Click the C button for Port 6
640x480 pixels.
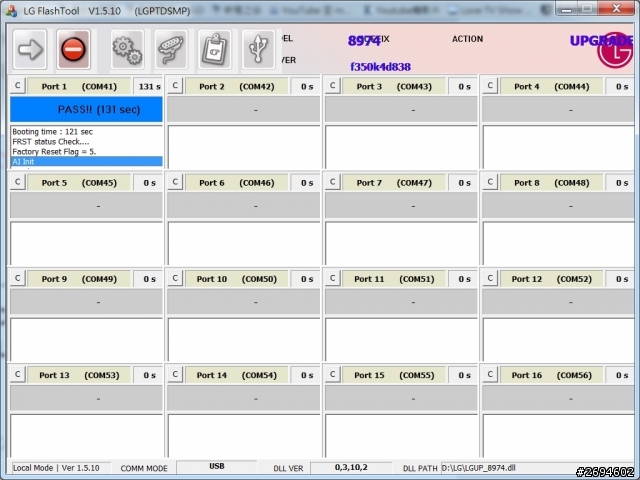pyautogui.click(x=175, y=182)
